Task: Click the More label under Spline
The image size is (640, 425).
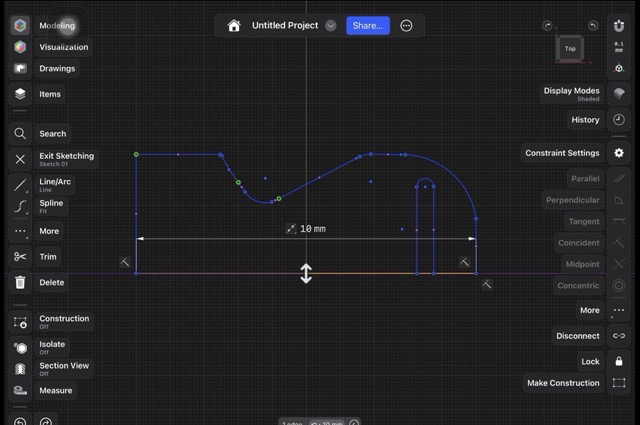Action: (49, 231)
